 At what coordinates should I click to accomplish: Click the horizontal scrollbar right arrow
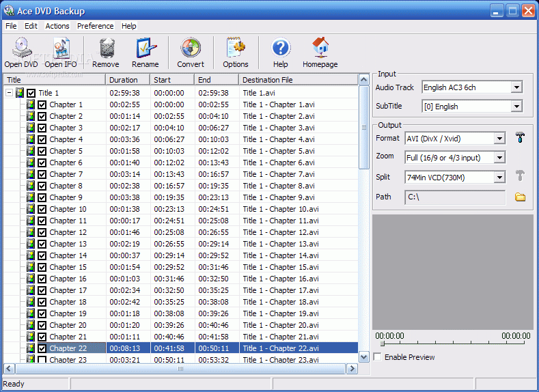point(352,369)
